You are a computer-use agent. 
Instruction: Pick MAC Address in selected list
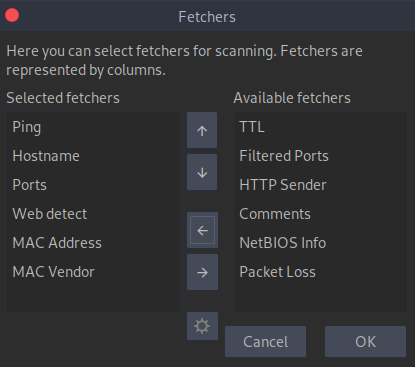coord(93,243)
